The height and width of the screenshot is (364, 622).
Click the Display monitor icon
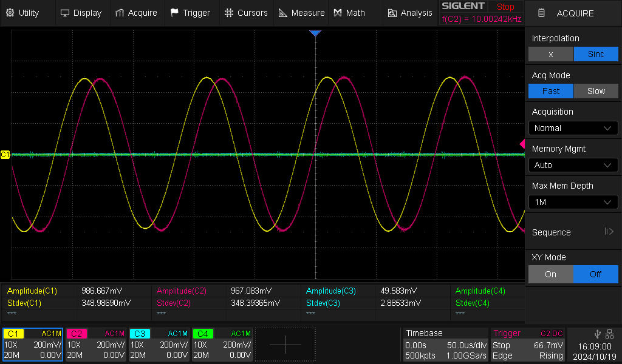pos(64,13)
